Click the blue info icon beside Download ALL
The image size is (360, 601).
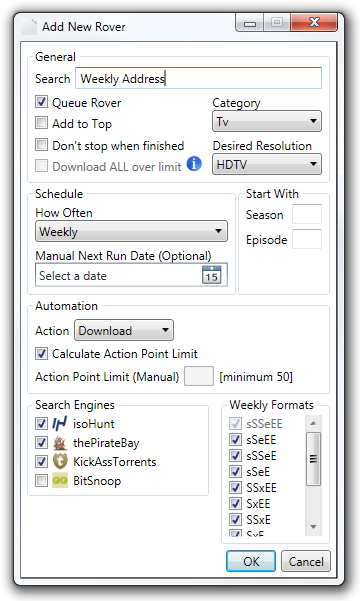[x=194, y=164]
